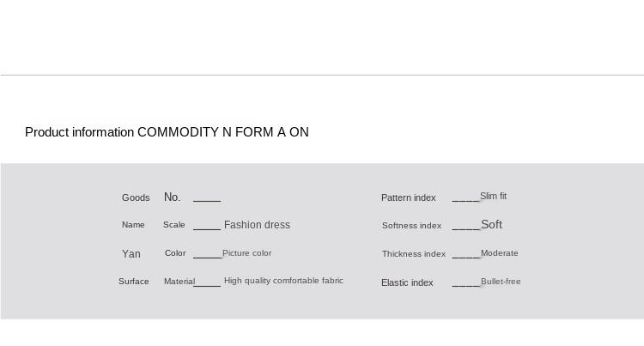Select the Bullet-free value
This screenshot has width=644, height=346.
(x=501, y=282)
